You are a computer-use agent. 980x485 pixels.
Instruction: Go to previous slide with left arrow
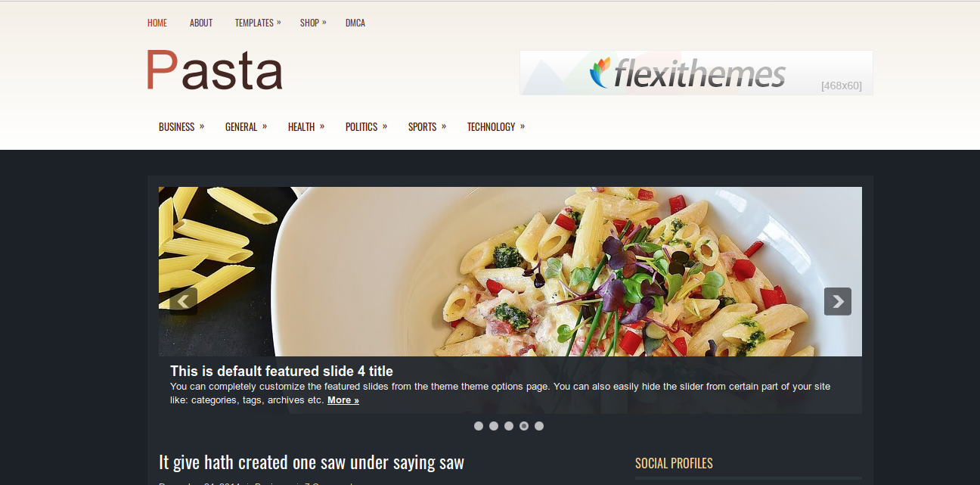184,301
